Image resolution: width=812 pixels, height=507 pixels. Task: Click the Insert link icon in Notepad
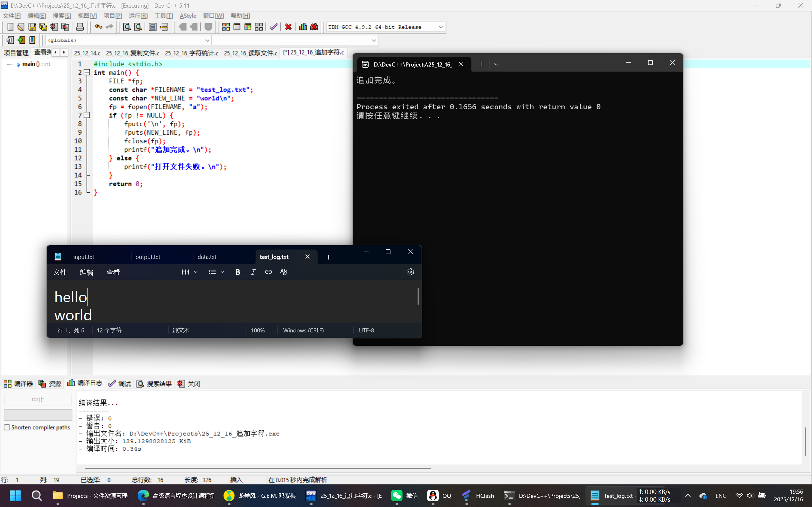pyautogui.click(x=268, y=272)
